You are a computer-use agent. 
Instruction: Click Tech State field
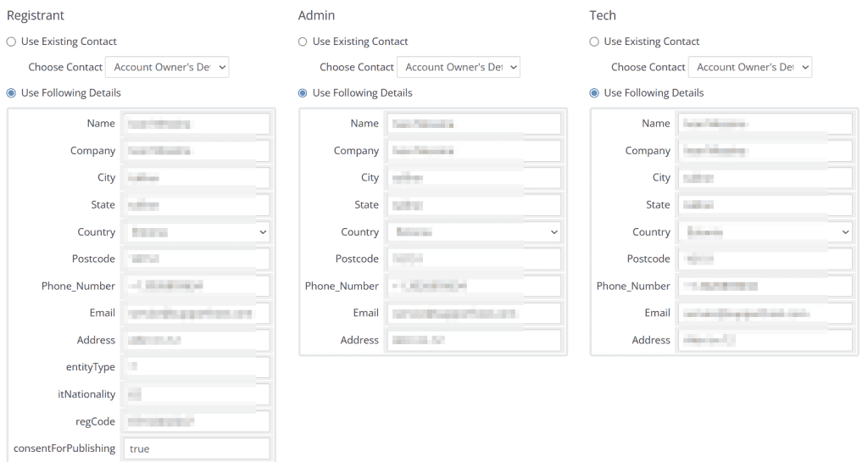[765, 204]
